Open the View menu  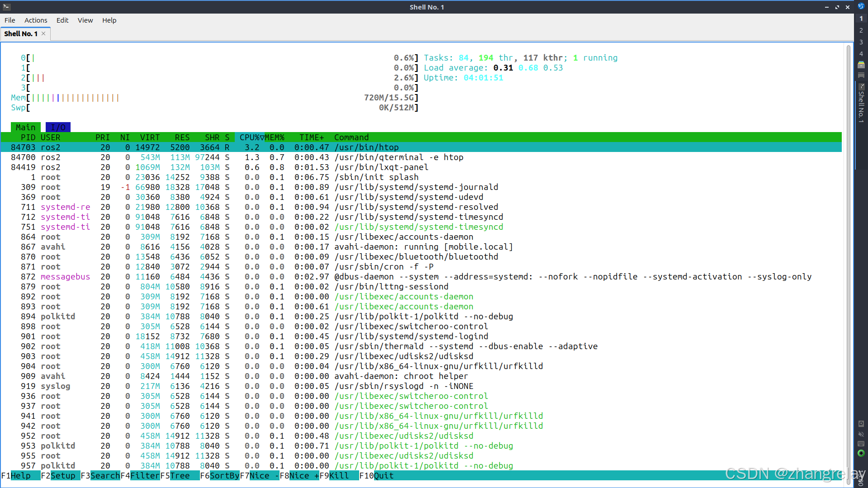click(x=85, y=20)
